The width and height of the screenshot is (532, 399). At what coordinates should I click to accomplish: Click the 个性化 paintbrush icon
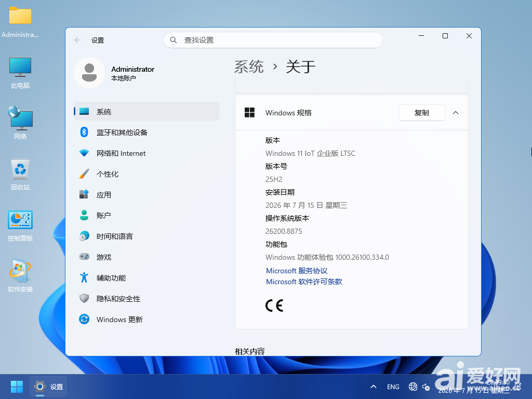tap(84, 174)
